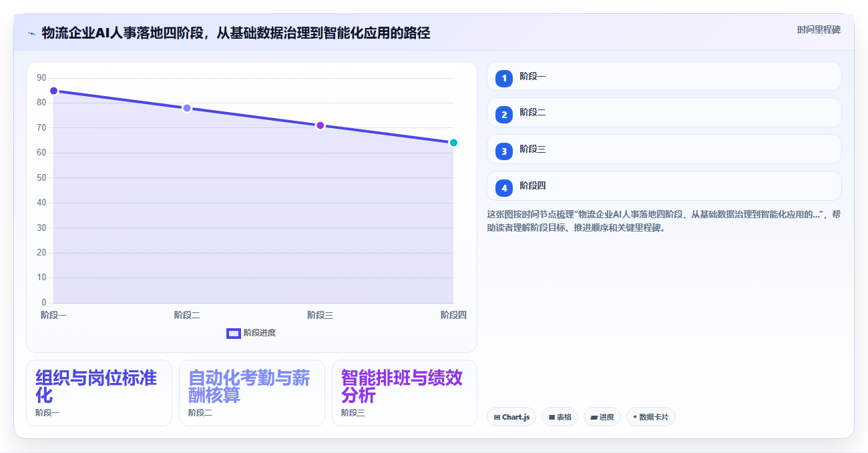Click the 阶段进度 legend label
868x453 pixels.
tap(260, 333)
